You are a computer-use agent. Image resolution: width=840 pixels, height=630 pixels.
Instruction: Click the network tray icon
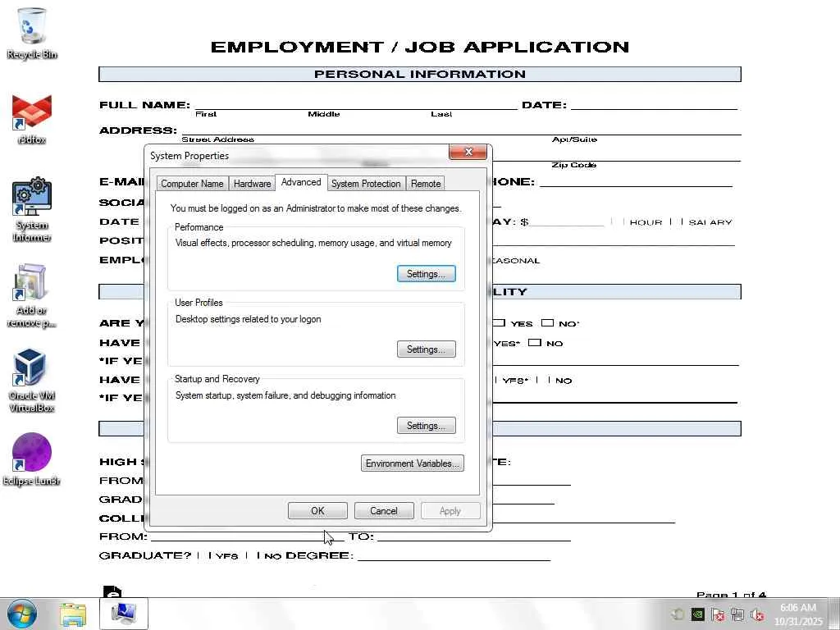click(x=737, y=614)
